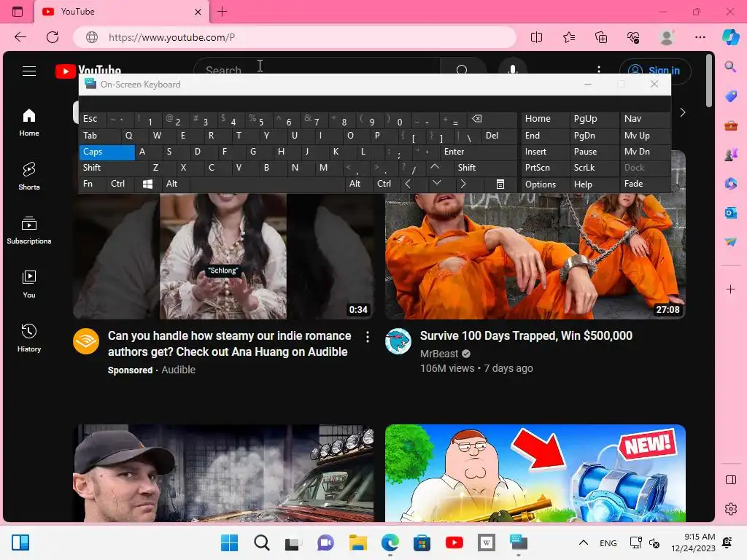Click the context menu key on keyboard
The width and height of the screenshot is (747, 560).
tap(500, 184)
